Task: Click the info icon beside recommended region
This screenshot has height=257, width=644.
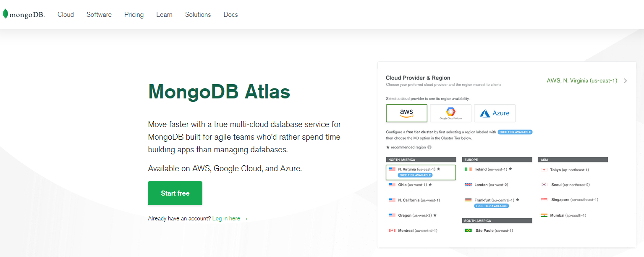Action: point(429,147)
